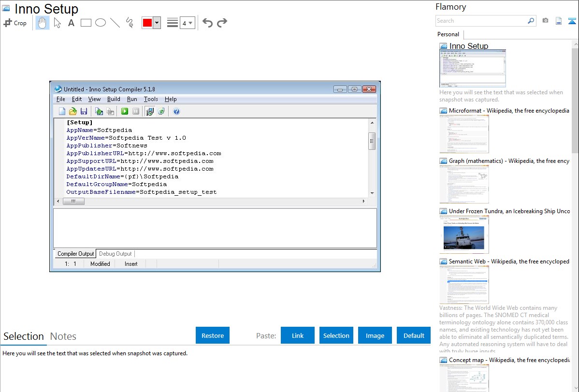Select the Crop tool
Screen dimensions: 579x392
15,23
